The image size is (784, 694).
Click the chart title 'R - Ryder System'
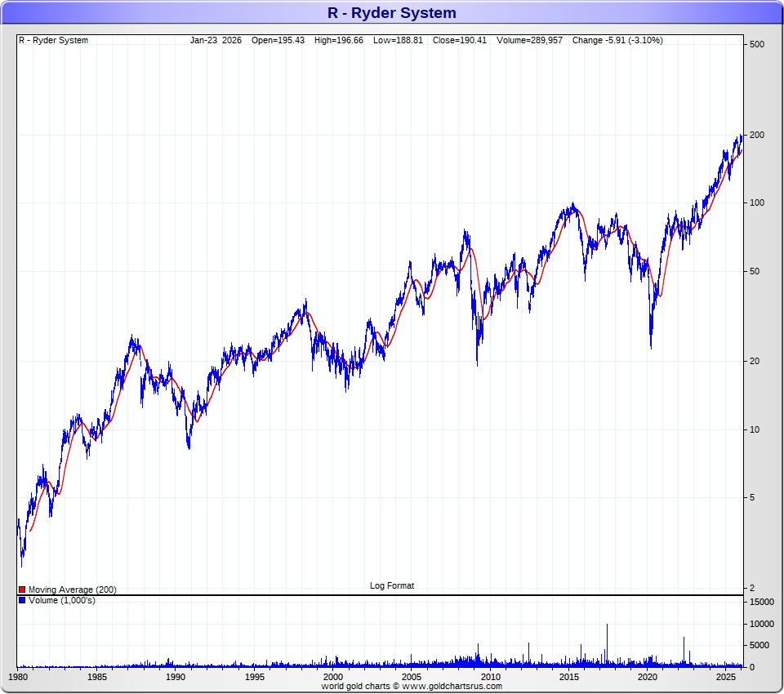[x=391, y=13]
